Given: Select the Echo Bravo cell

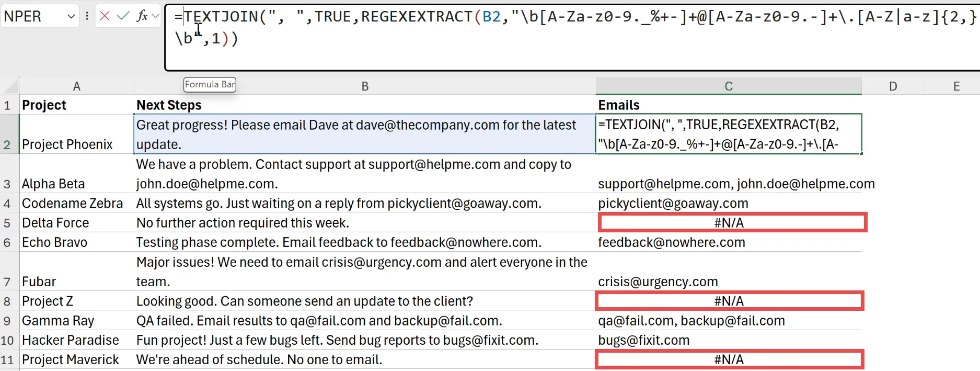Looking at the screenshot, I should [x=77, y=242].
